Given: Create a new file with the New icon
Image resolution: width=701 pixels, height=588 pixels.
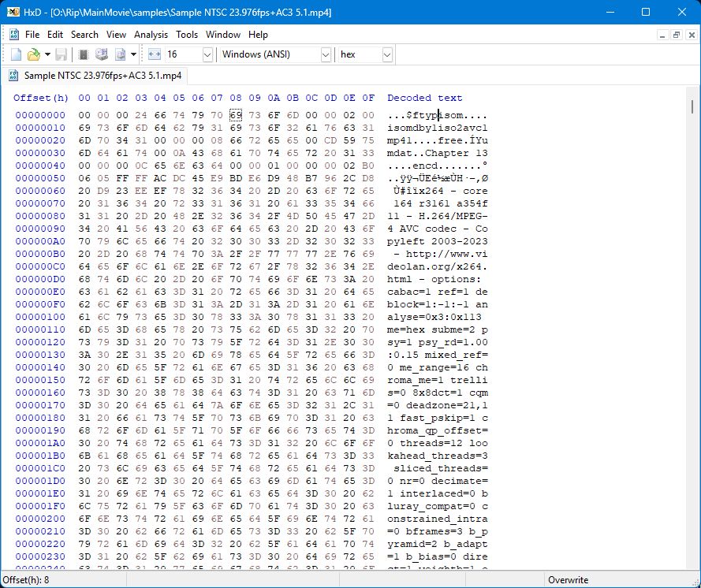Looking at the screenshot, I should coord(16,54).
